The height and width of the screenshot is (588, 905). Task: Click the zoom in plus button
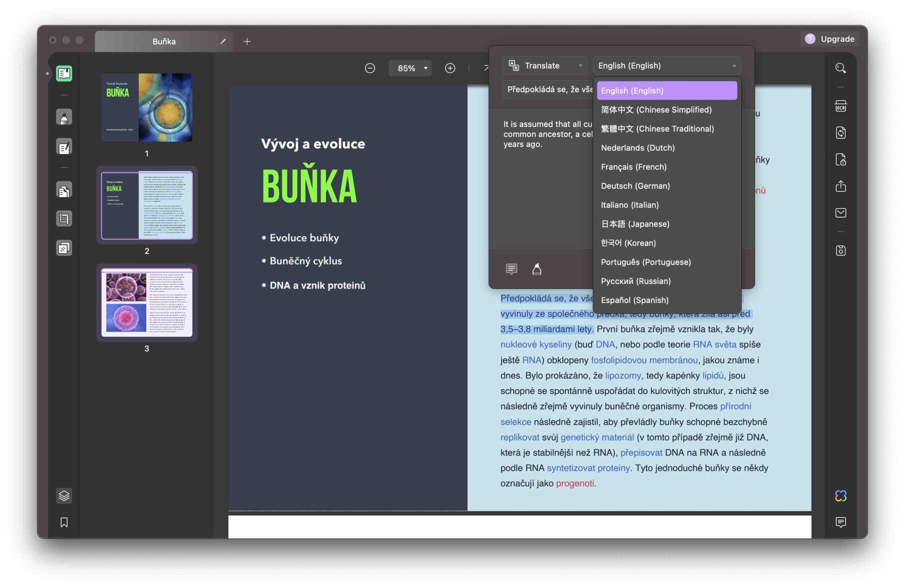450,68
